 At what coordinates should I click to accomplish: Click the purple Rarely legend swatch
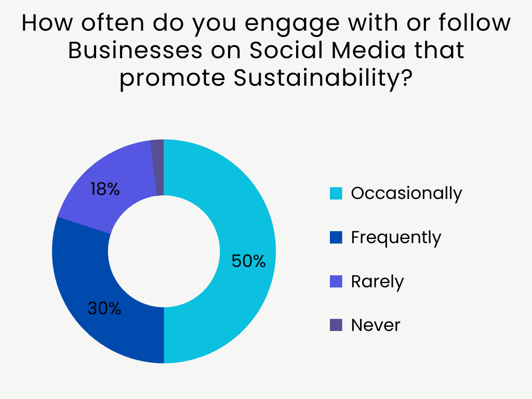tap(336, 282)
